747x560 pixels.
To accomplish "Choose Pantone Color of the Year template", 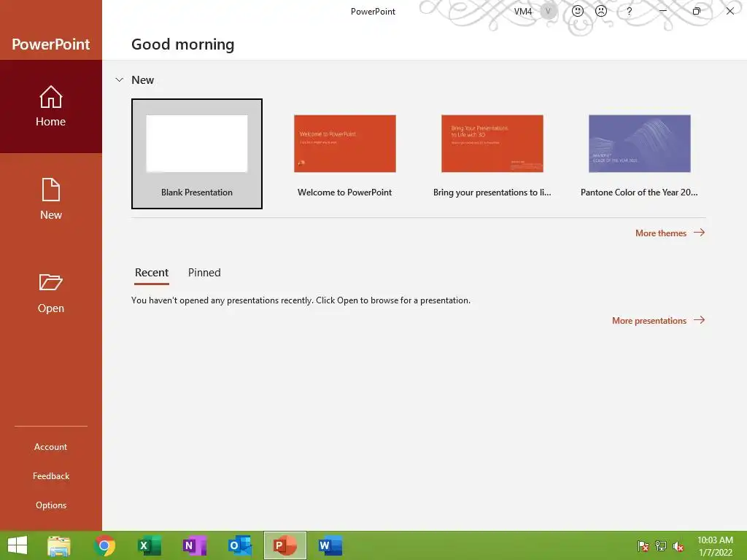I will tap(639, 154).
